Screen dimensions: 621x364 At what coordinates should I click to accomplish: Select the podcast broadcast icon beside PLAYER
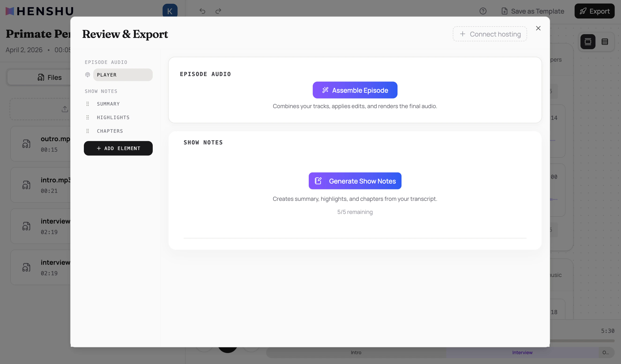tap(88, 75)
